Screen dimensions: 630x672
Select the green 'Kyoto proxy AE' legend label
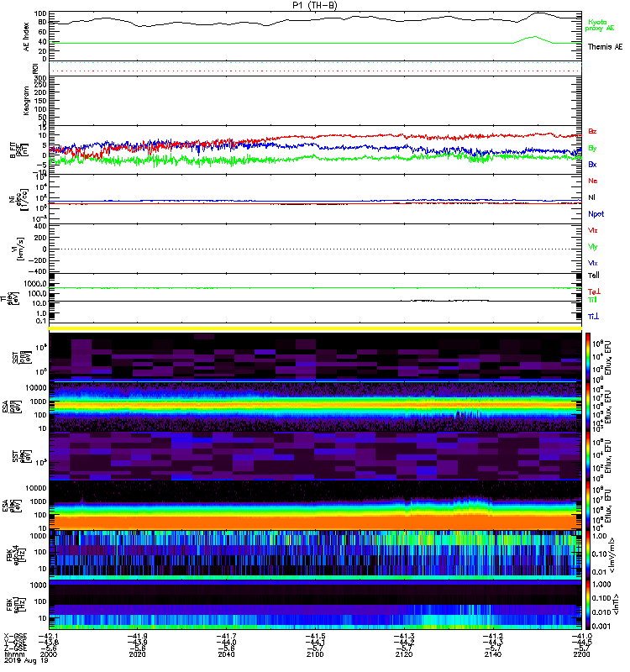[x=599, y=25]
